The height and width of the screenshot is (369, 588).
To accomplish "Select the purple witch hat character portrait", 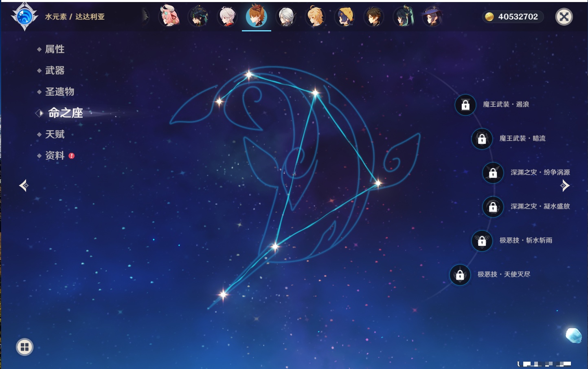I will coord(432,17).
